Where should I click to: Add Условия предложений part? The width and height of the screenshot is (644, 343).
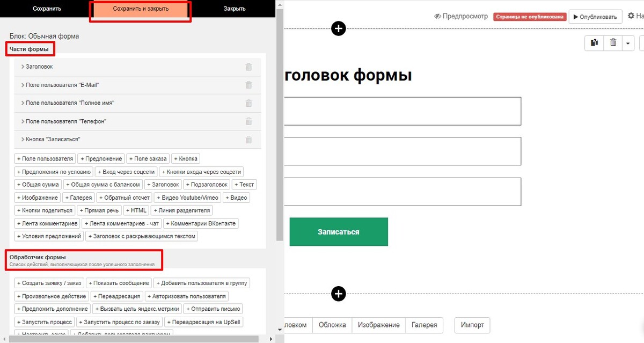coord(49,236)
